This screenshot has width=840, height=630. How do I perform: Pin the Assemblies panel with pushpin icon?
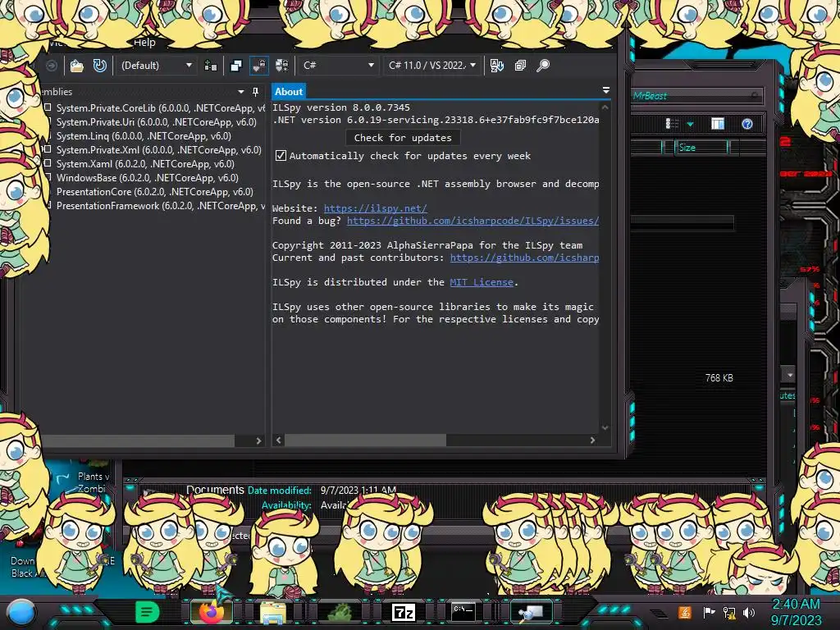256,92
